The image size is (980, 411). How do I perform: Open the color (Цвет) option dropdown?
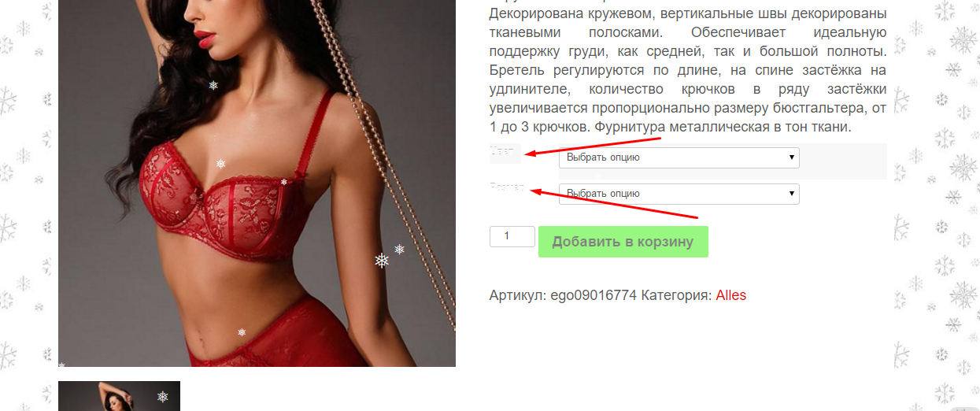(x=679, y=157)
